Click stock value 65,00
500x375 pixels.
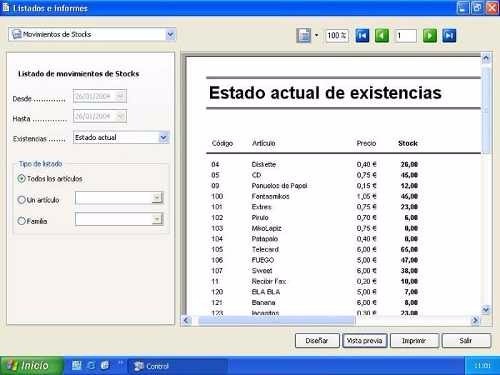click(x=409, y=249)
